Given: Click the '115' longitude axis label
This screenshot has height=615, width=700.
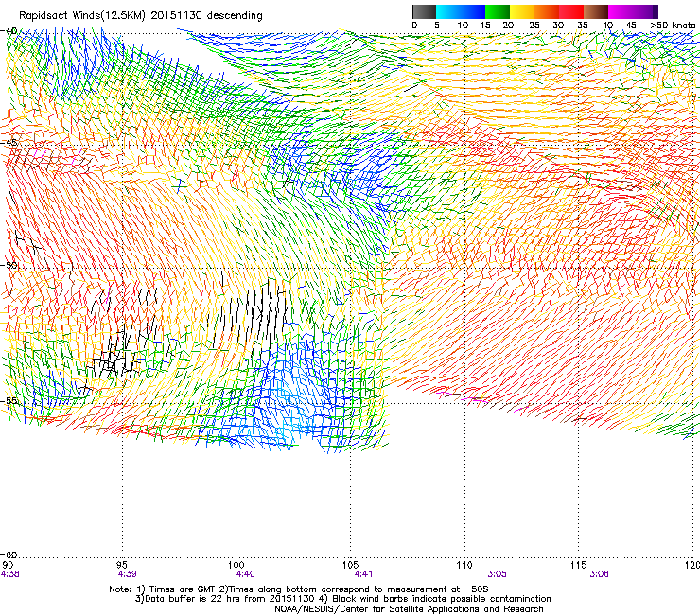Looking at the screenshot, I should [579, 565].
